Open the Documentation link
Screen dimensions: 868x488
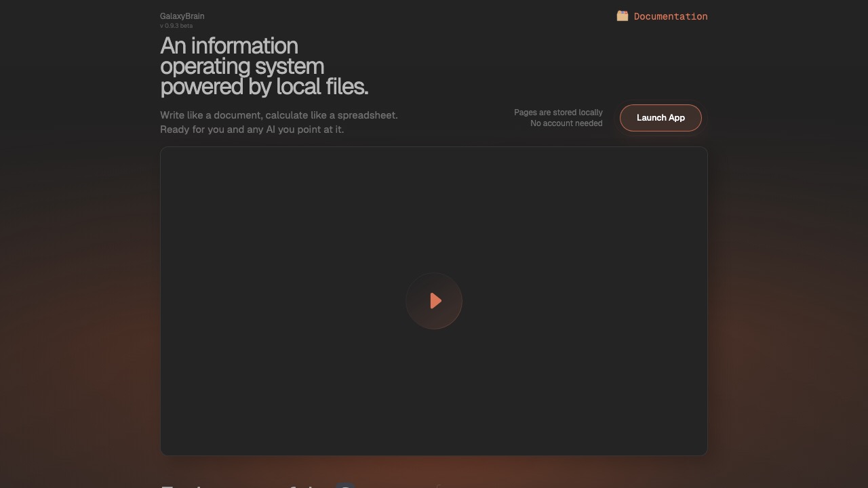pyautogui.click(x=670, y=16)
